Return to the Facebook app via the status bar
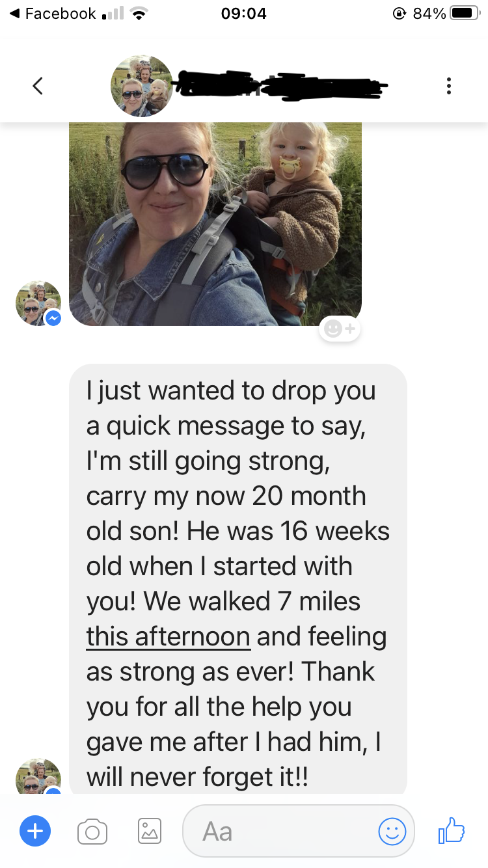 coord(53,14)
